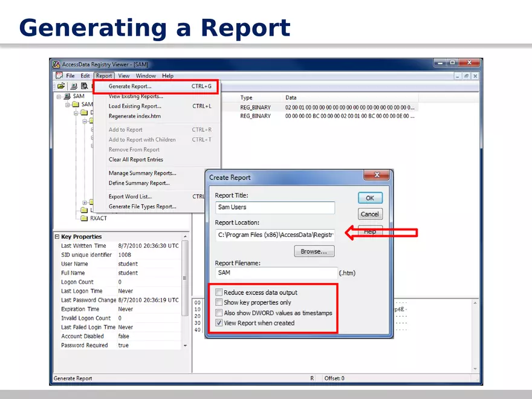Click the find/search toolbar icon

(x=85, y=86)
